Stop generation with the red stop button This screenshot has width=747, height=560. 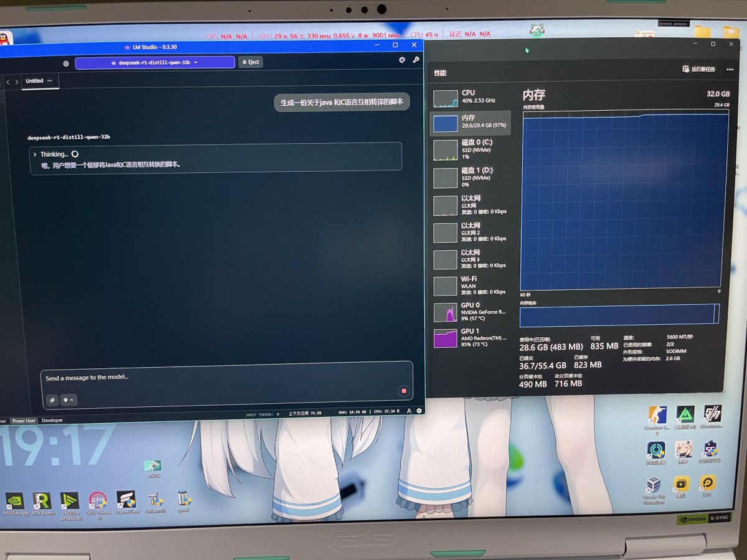[403, 391]
